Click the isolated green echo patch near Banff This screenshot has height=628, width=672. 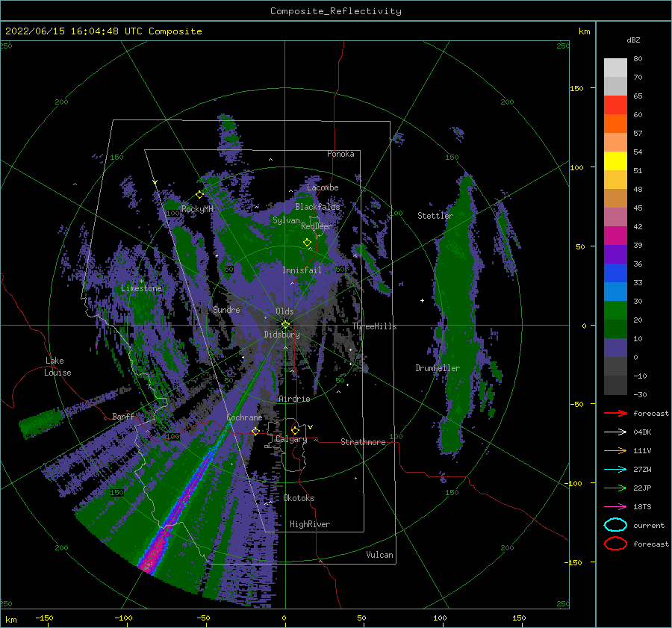click(42, 423)
